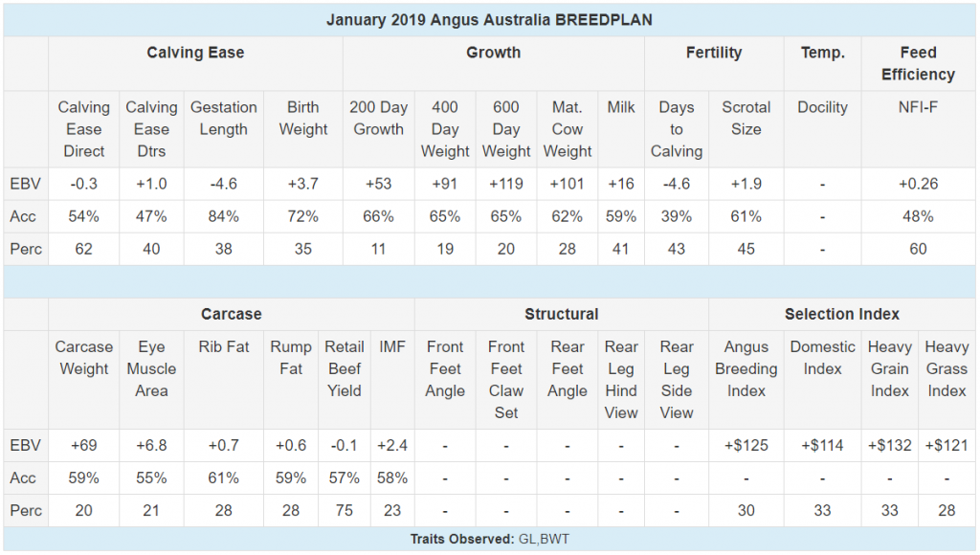Click the Scrotal Size accuracy 61%
980x555 pixels.
[746, 216]
